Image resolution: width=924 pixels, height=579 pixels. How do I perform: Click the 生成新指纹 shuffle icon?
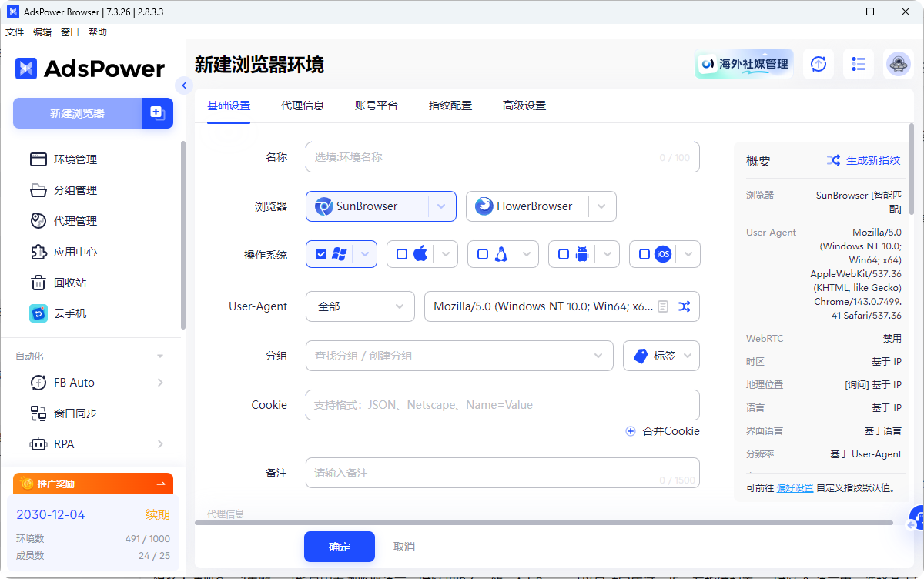point(834,160)
